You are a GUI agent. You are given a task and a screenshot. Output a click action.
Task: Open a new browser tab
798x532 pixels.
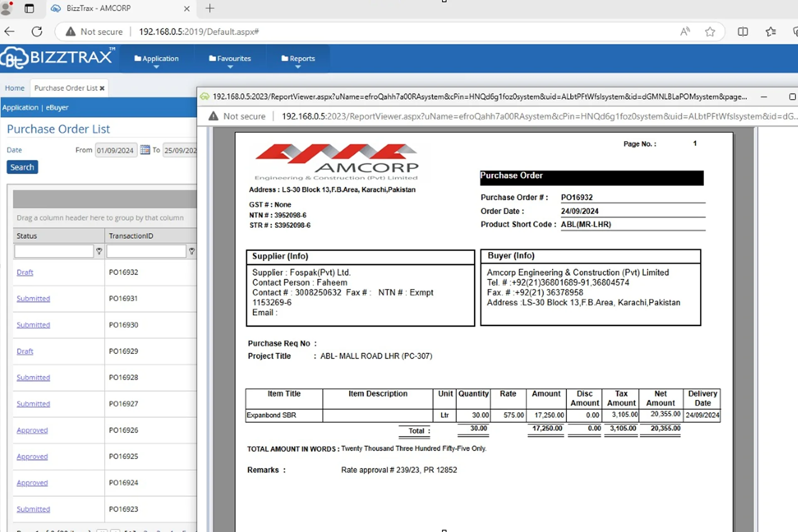(210, 8)
